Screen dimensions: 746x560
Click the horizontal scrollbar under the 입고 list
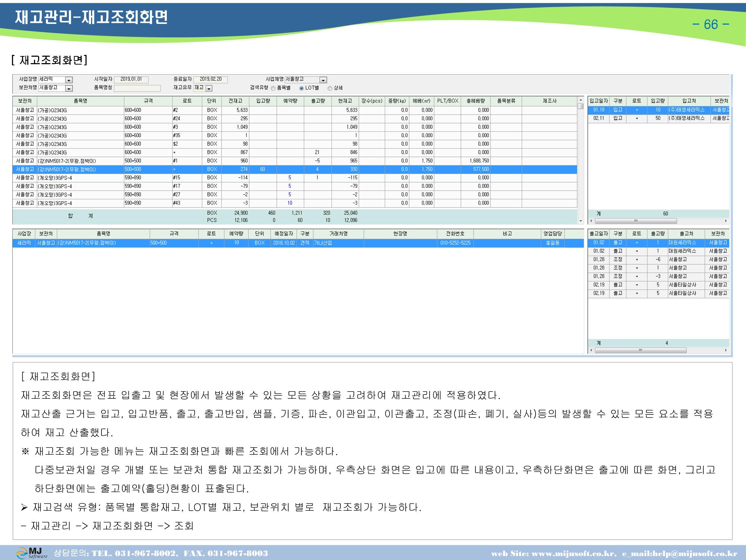coord(636,221)
